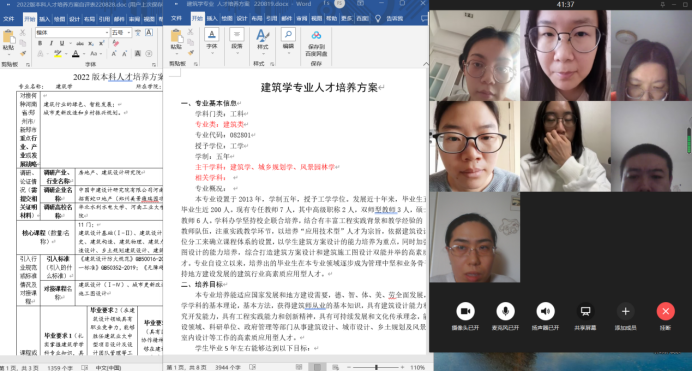Click the red font color A button
Screen dimensions: 692x371
(75, 54)
